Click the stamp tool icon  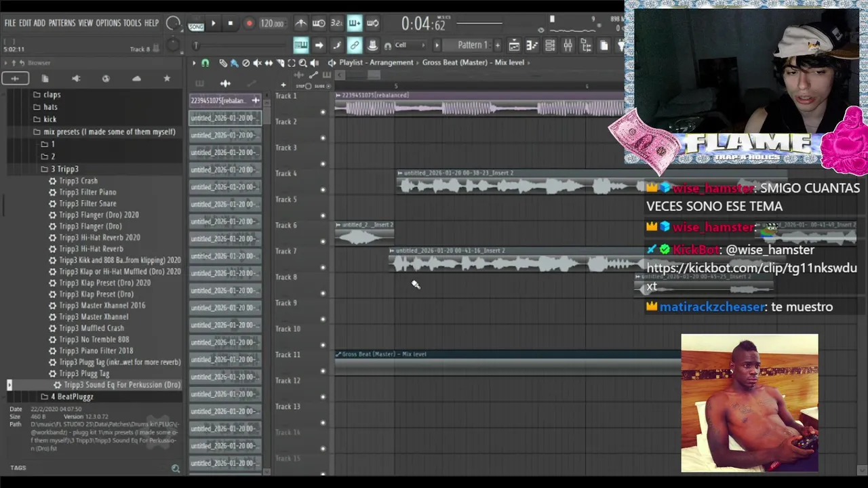(x=372, y=45)
